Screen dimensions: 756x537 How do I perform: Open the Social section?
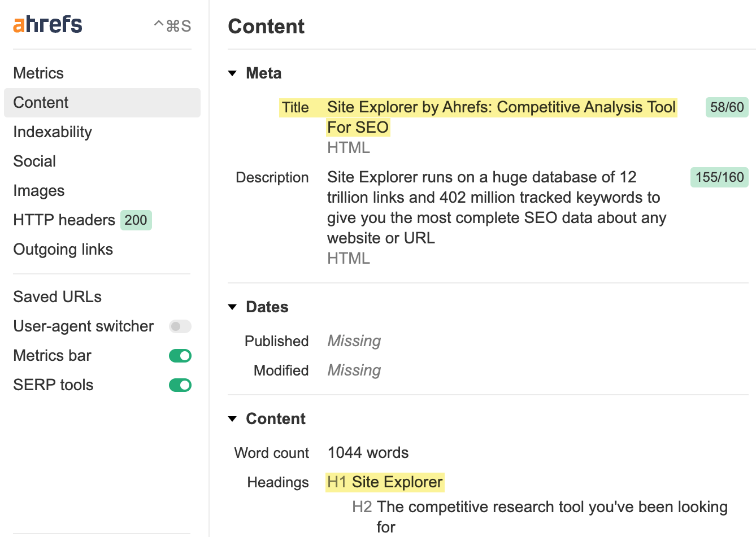(34, 161)
